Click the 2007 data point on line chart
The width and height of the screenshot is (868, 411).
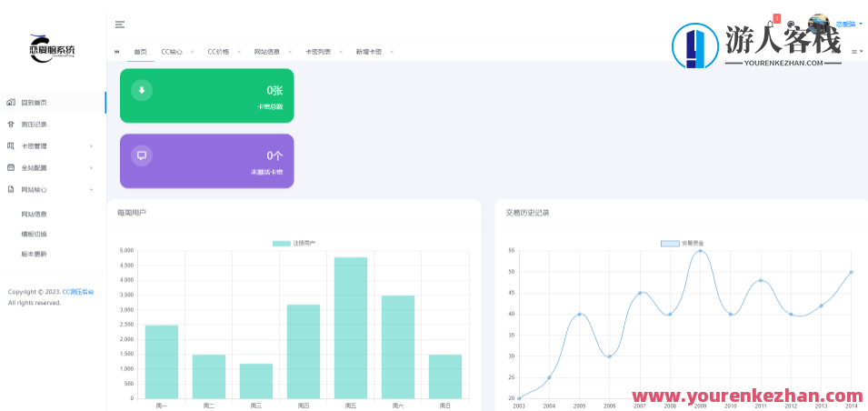pyautogui.click(x=640, y=293)
